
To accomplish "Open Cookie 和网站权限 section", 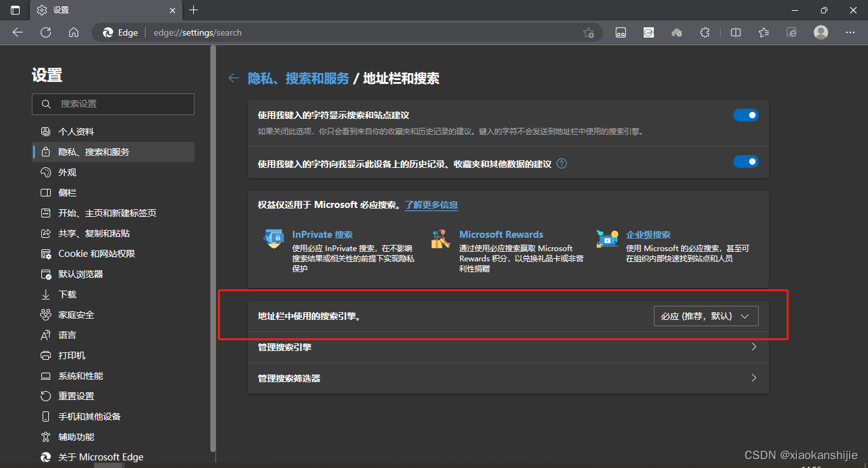I will pyautogui.click(x=113, y=254).
